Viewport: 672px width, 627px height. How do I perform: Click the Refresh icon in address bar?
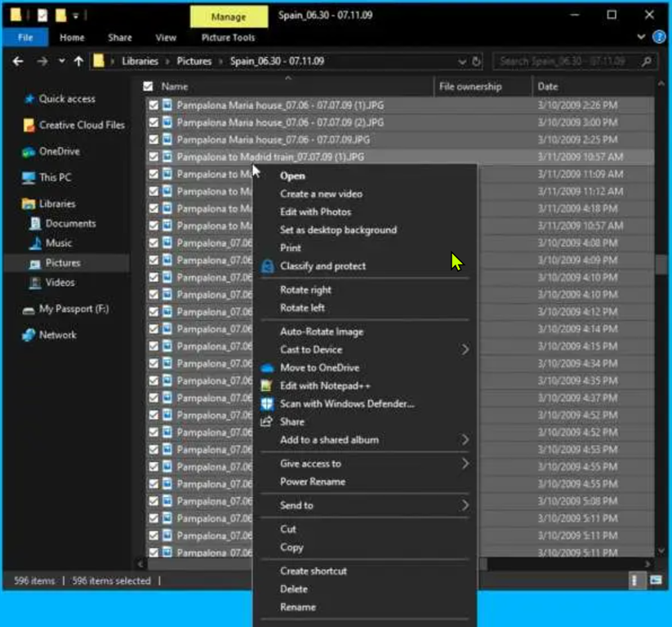[477, 61]
